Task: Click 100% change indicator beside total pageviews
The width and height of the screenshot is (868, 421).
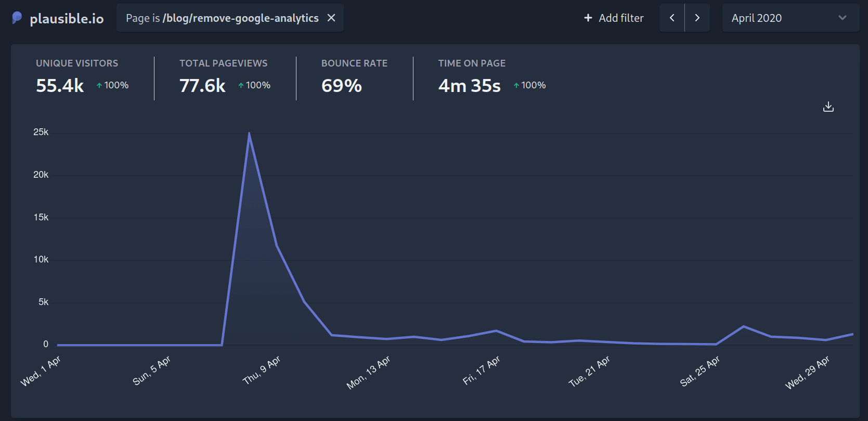Action: pyautogui.click(x=254, y=85)
